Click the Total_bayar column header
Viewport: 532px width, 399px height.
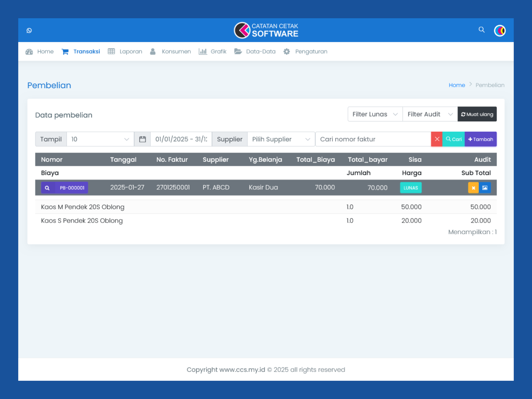pos(368,160)
